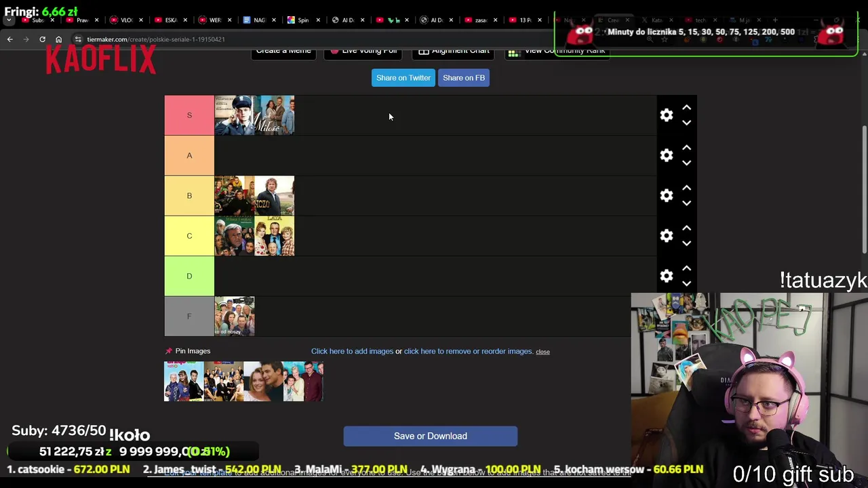
Task: Select the policeman poster in tier S
Action: tap(234, 115)
